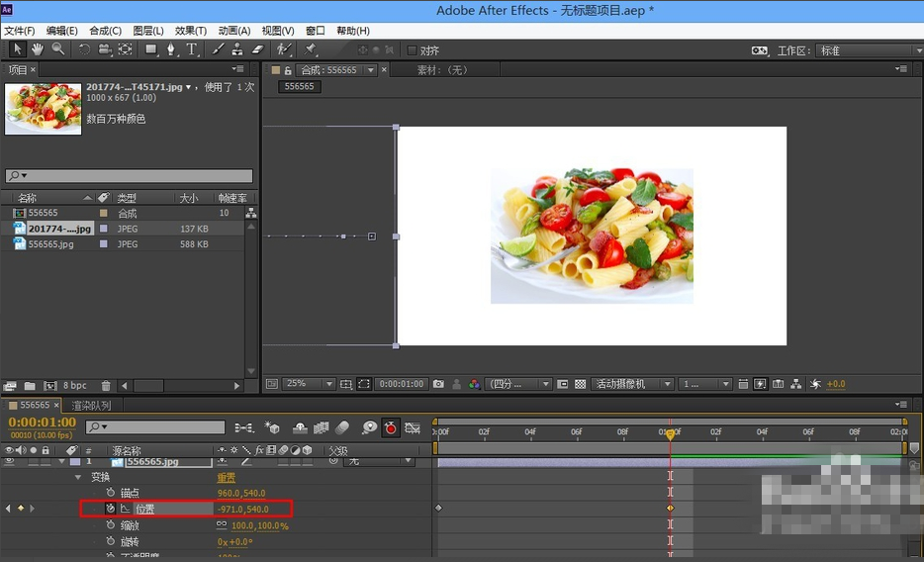Select the Puppet Pin tool
Viewport: 924px width, 562px height.
click(x=311, y=49)
